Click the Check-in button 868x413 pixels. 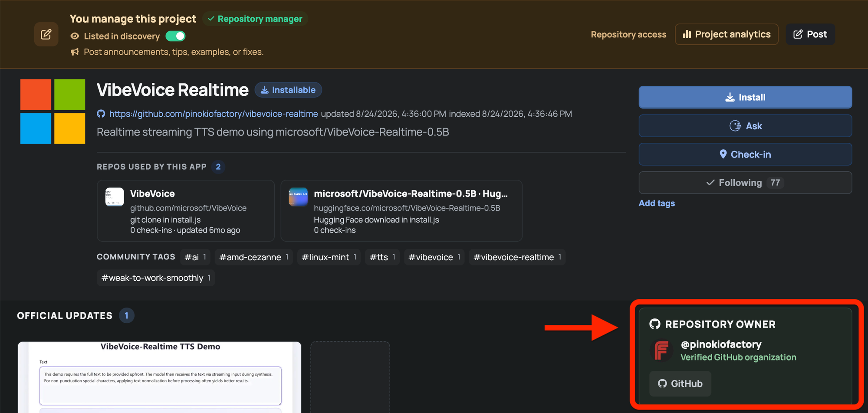coord(745,154)
